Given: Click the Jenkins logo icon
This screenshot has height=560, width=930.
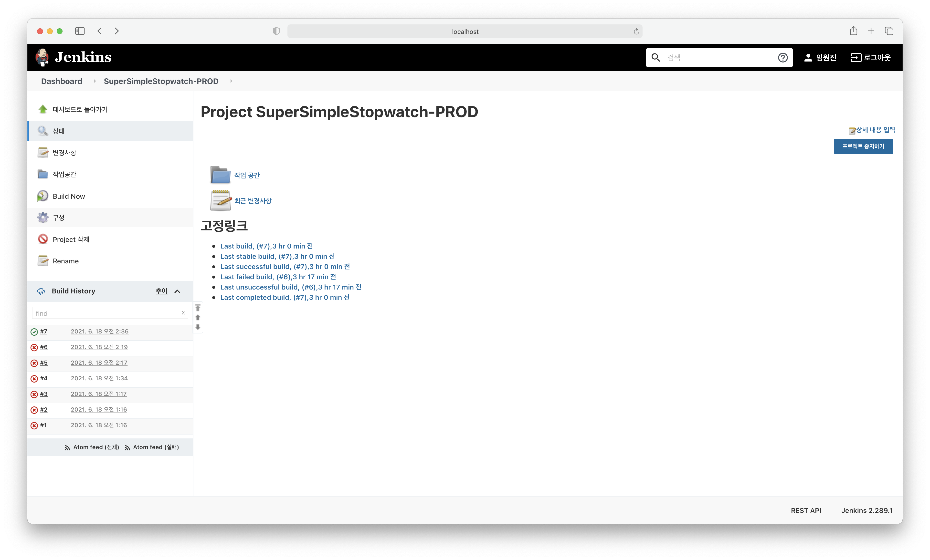Looking at the screenshot, I should pos(42,57).
